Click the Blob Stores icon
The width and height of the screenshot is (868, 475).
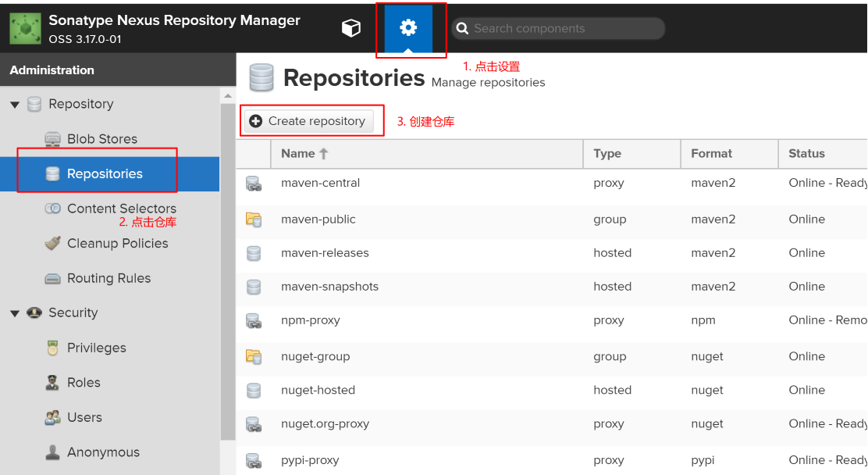(52, 138)
